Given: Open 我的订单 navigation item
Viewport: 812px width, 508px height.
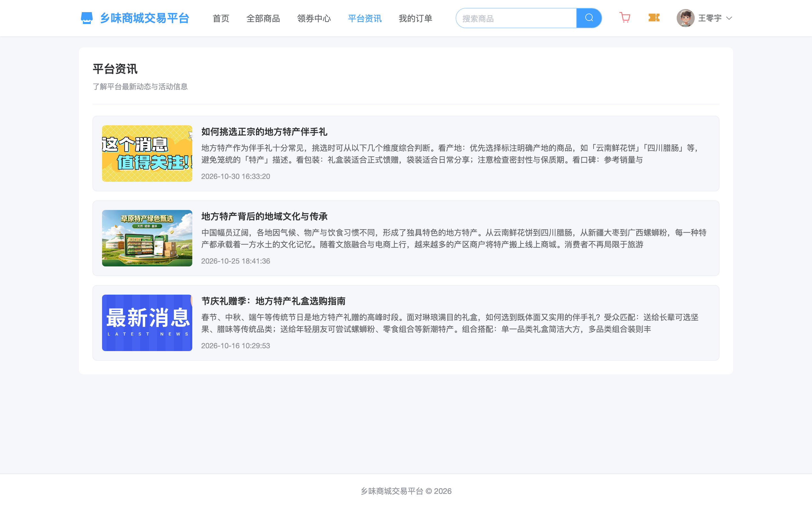Looking at the screenshot, I should point(415,18).
